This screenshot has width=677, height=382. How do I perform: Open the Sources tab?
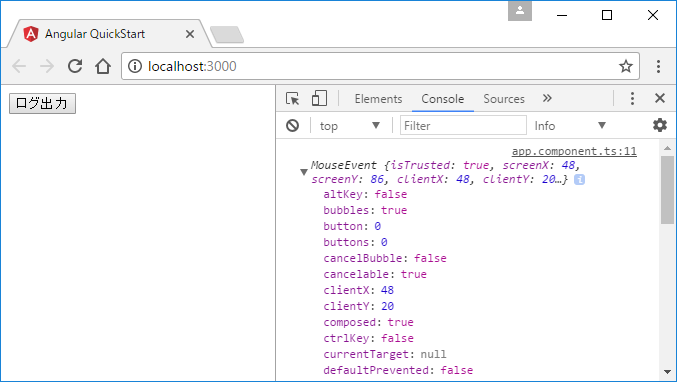click(504, 99)
